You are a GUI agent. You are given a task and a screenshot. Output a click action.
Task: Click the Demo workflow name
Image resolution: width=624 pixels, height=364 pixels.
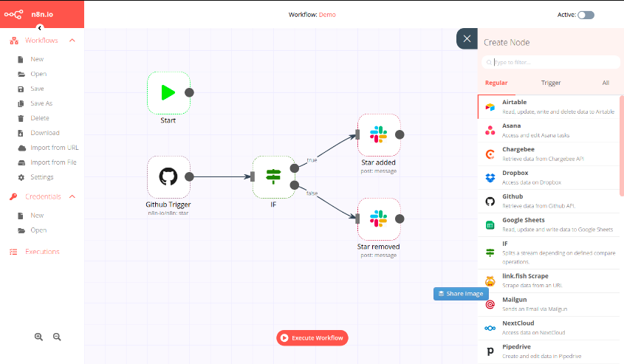coord(327,15)
